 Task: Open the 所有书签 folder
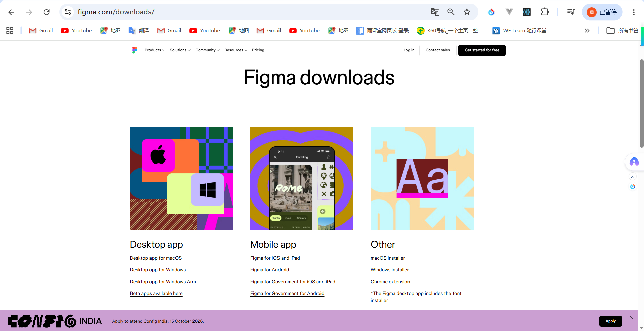(x=622, y=31)
